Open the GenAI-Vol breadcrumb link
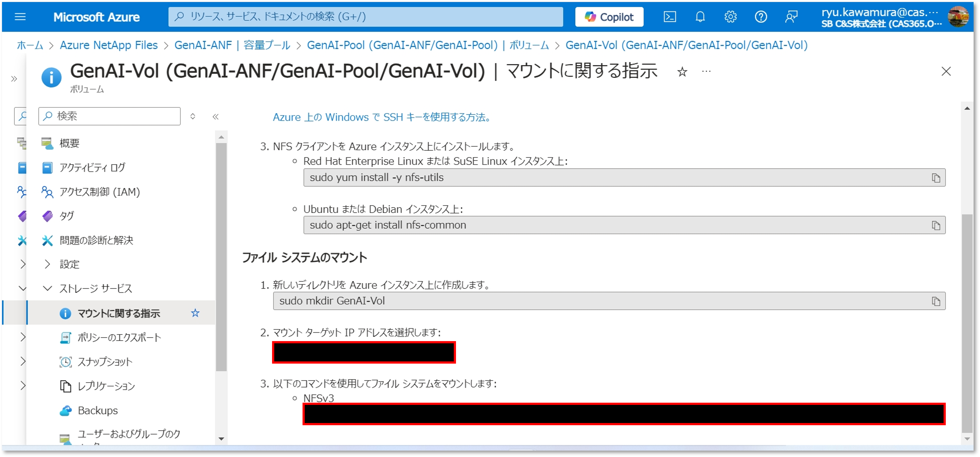Screen dimensions: 980x457 pos(686,45)
